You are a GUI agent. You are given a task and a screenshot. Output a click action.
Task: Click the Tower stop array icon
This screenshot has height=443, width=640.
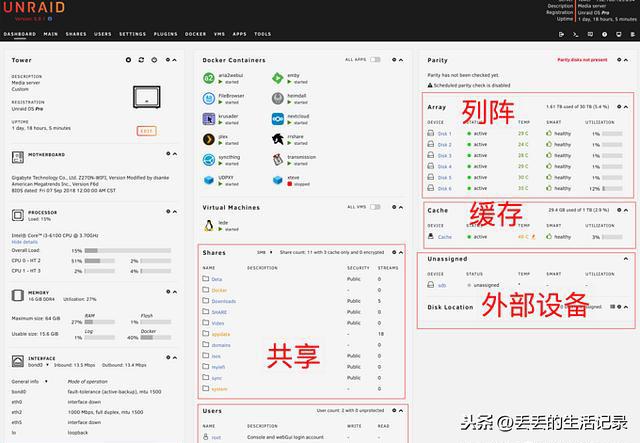(128, 60)
